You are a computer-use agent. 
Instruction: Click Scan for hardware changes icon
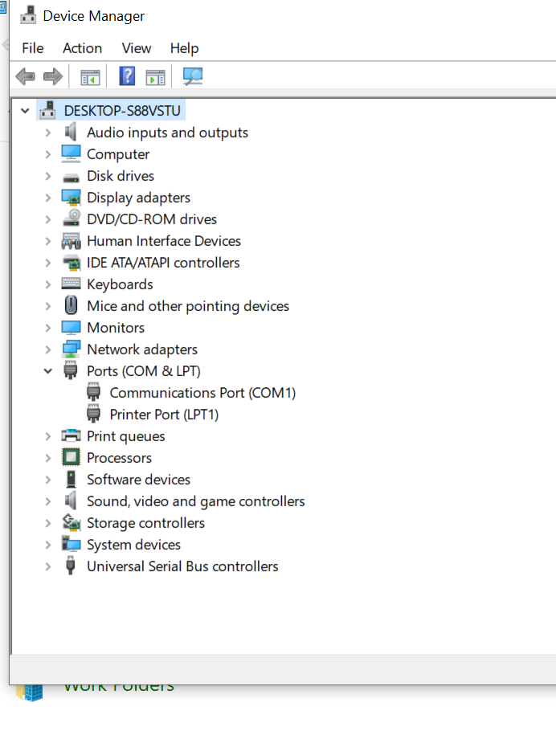point(193,76)
